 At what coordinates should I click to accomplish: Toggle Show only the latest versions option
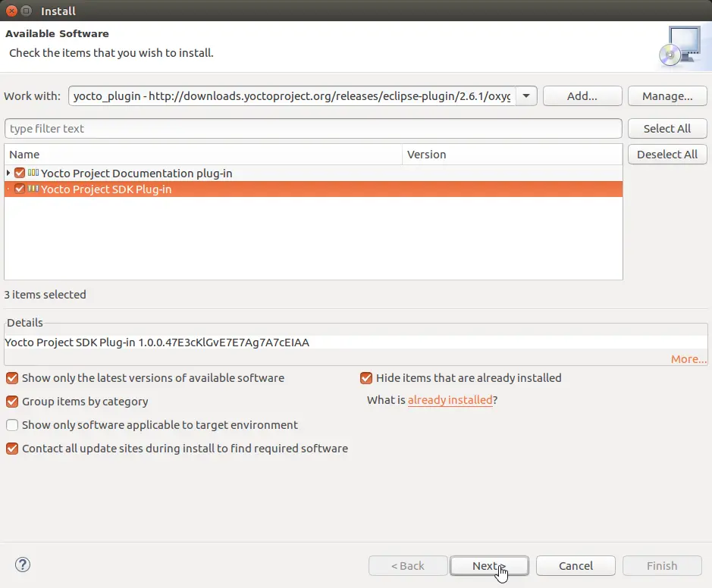point(12,378)
